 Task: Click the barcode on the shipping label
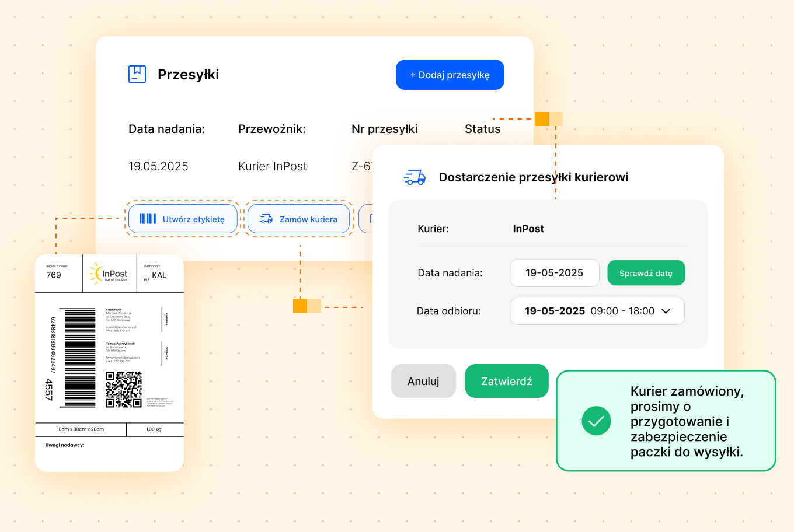tap(80, 358)
